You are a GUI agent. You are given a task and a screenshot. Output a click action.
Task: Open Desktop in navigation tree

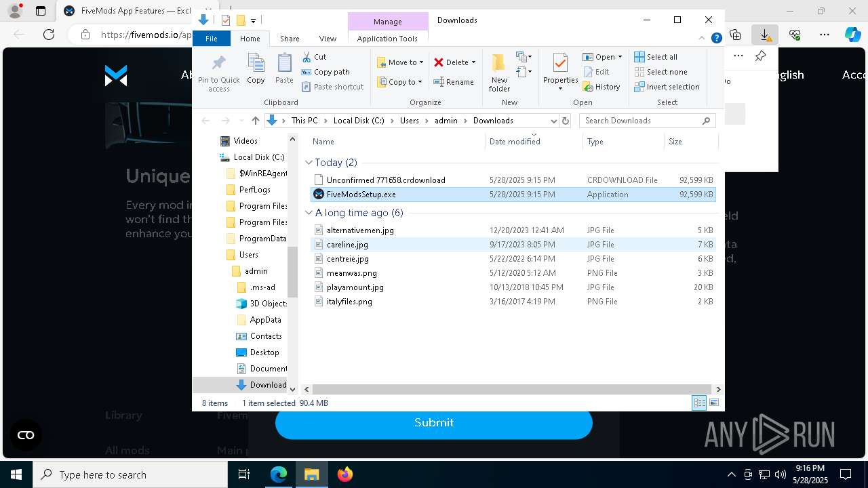(257, 352)
